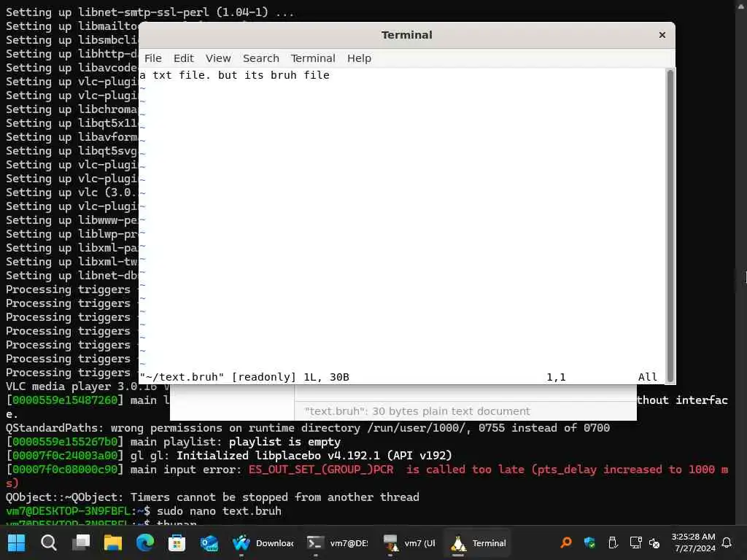Open the View menu in Terminal
The height and width of the screenshot is (560, 747).
(218, 58)
